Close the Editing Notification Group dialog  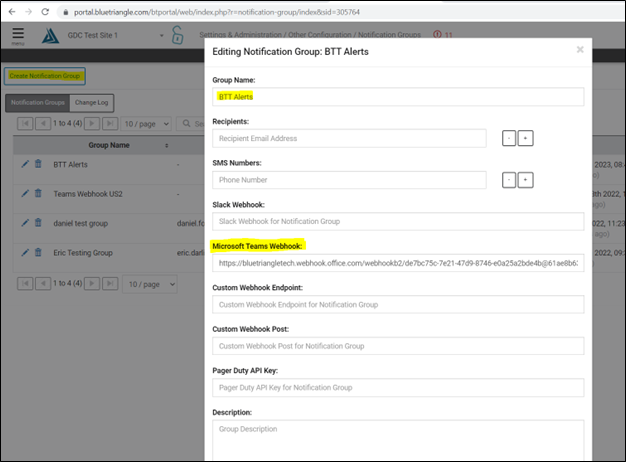click(580, 49)
